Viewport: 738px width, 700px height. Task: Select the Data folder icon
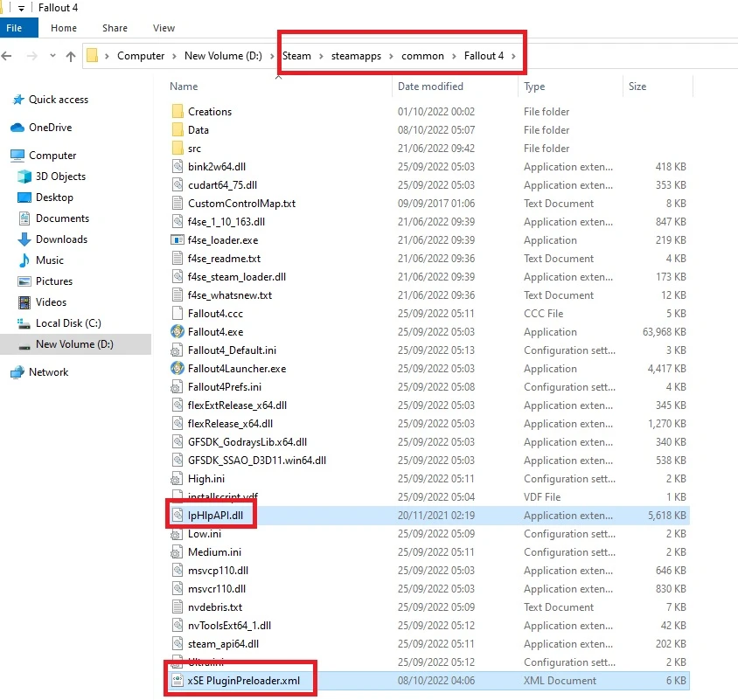pyautogui.click(x=178, y=130)
